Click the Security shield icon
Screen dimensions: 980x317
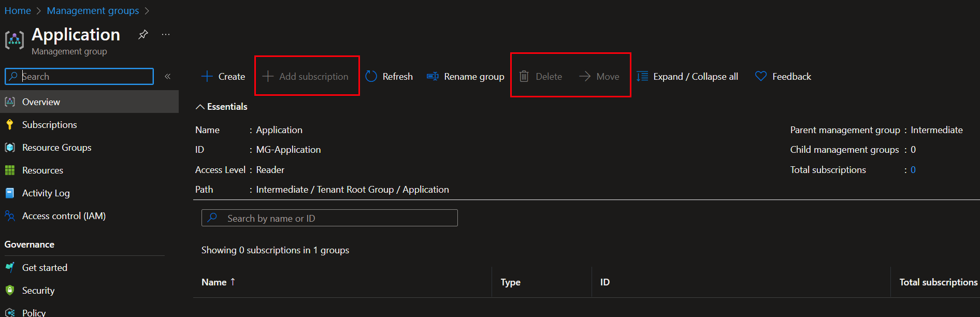tap(10, 290)
